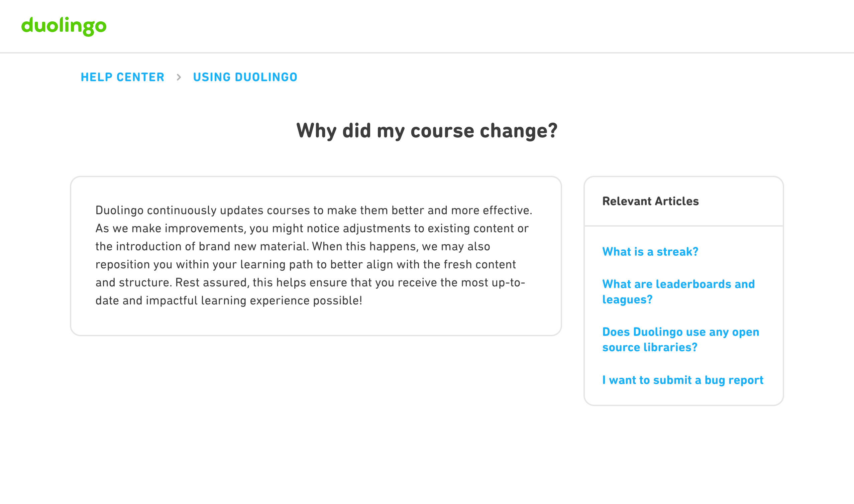Screen dimensions: 854x504
Task: Open the bug report submission article
Action: (x=682, y=380)
